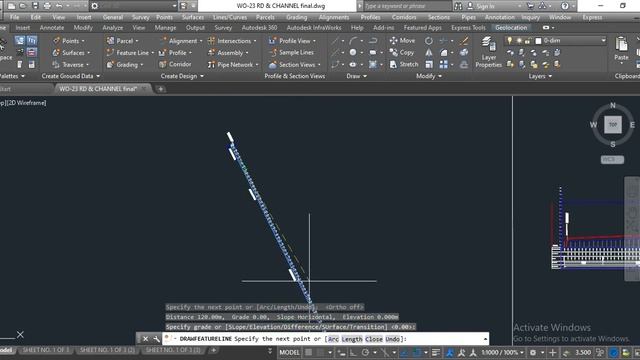The height and width of the screenshot is (360, 640).
Task: Select the Pipe Network tool
Action: (x=233, y=64)
